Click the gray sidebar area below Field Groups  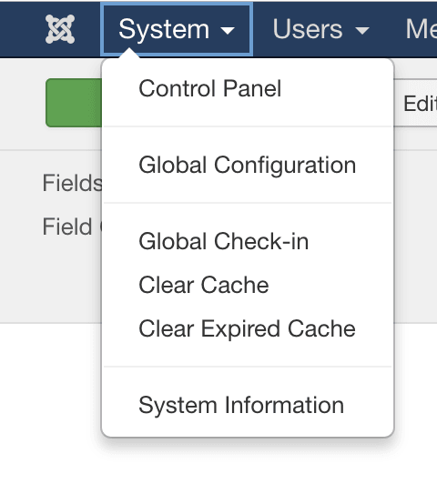[52, 283]
